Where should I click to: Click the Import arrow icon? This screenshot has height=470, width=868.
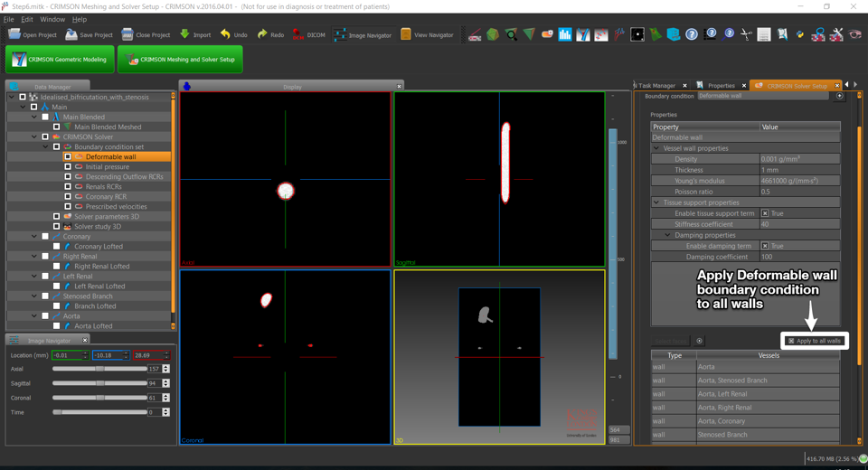point(184,34)
